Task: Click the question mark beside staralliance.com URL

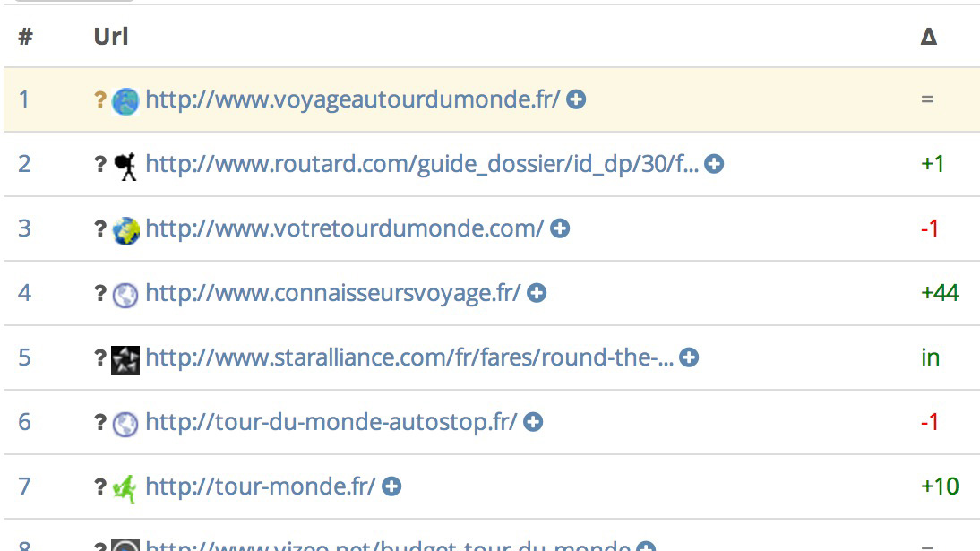Action: (100, 357)
